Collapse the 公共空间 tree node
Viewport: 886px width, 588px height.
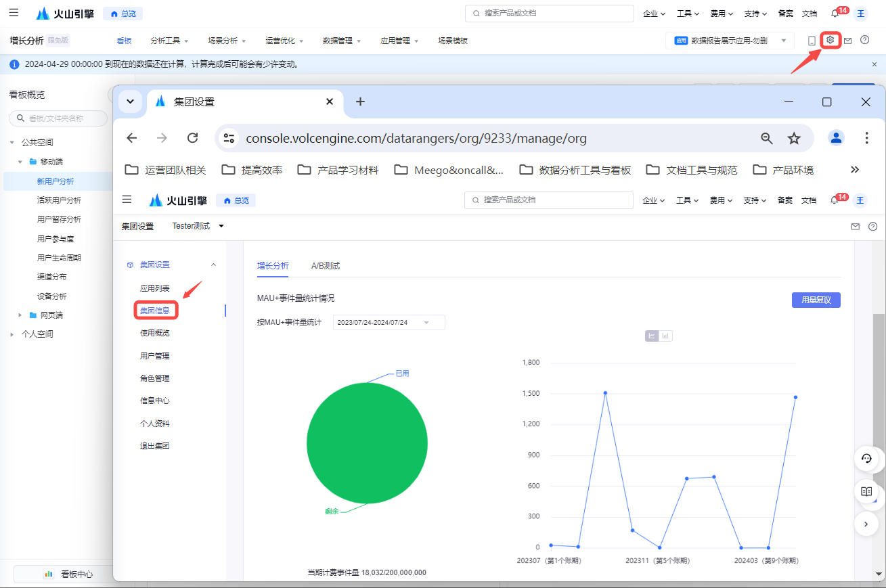coord(12,143)
